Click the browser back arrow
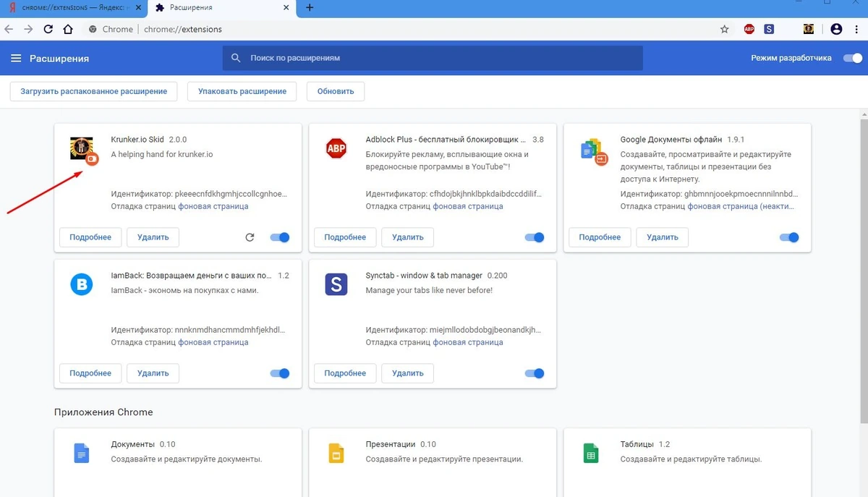This screenshot has height=497, width=868. (x=9, y=29)
